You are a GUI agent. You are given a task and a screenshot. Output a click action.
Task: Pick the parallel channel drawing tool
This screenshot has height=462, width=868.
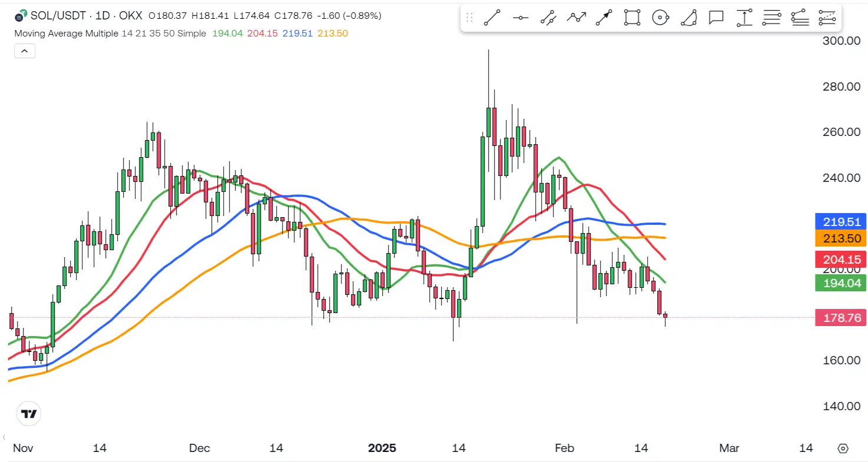coord(548,18)
